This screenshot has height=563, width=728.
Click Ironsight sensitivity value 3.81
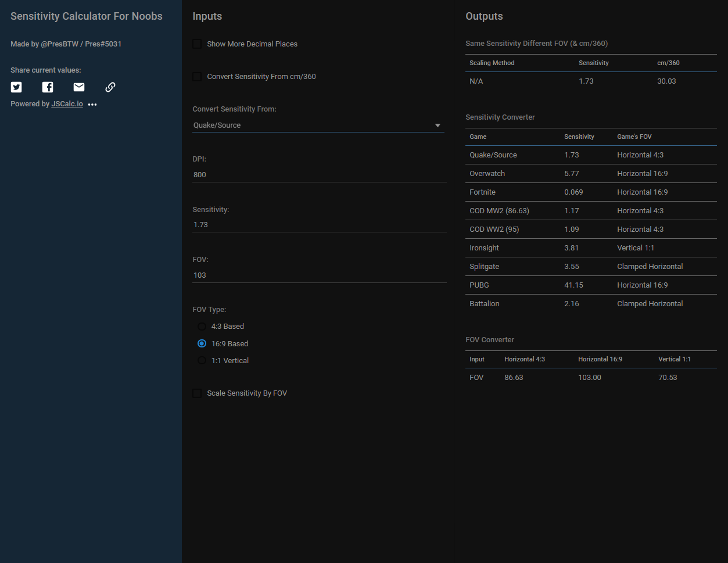click(x=571, y=248)
